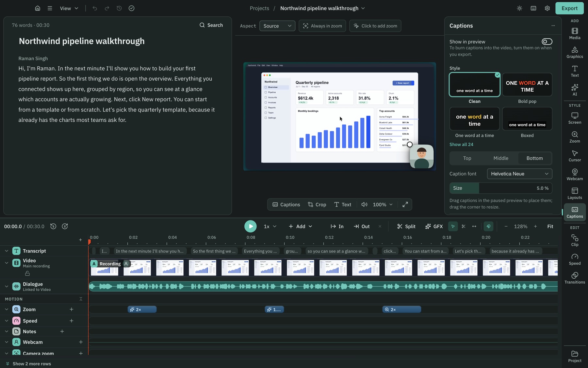This screenshot has width=588, height=368.
Task: Open the Webcam style panel
Action: click(x=575, y=174)
